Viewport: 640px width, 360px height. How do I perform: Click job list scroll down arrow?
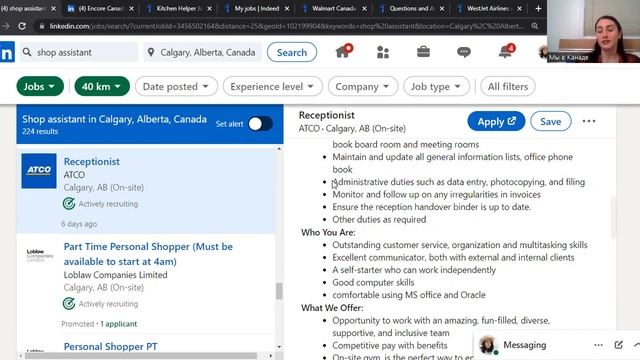pos(279,347)
